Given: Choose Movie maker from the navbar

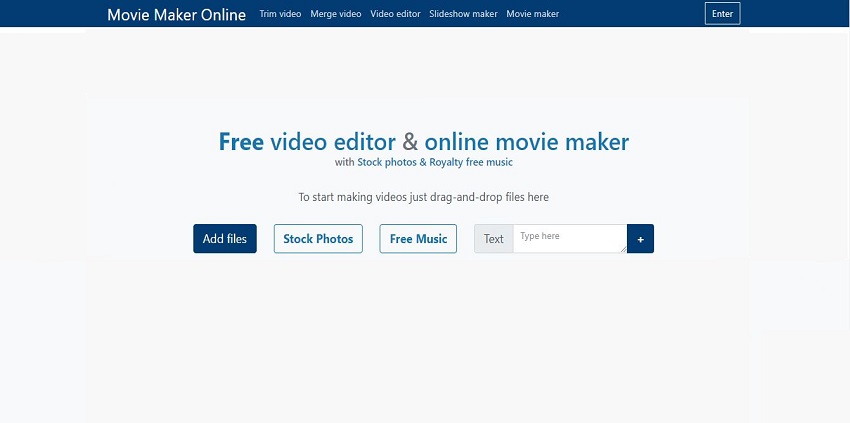Looking at the screenshot, I should pos(532,14).
